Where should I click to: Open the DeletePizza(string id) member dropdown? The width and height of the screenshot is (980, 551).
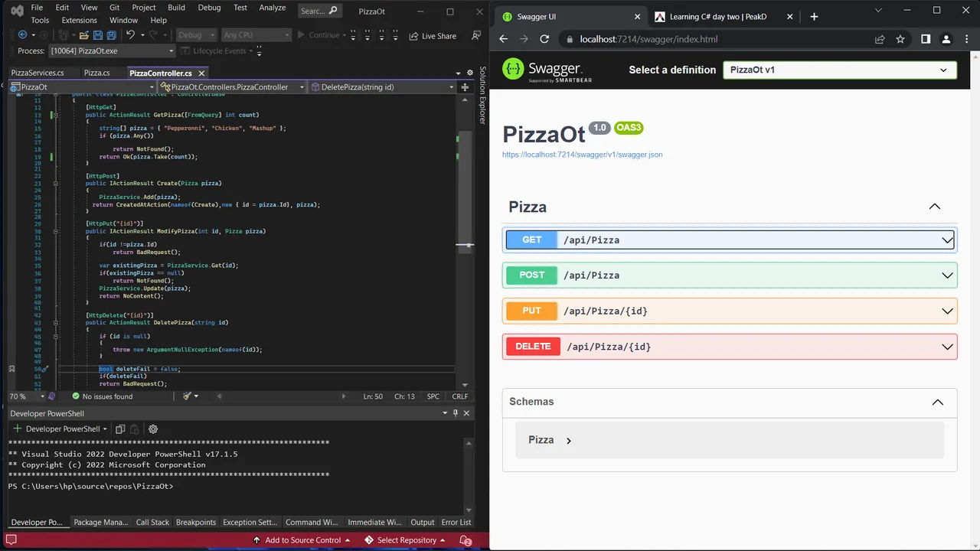tap(382, 87)
